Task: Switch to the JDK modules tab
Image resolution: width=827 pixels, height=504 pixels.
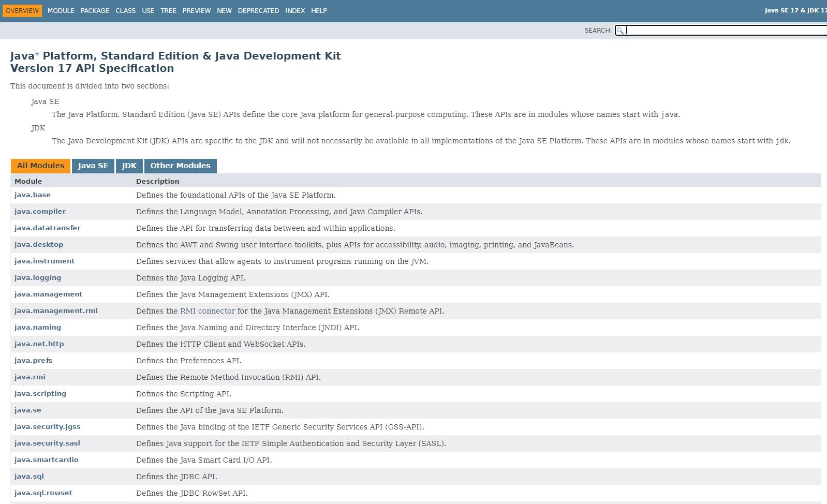Action: pos(129,166)
